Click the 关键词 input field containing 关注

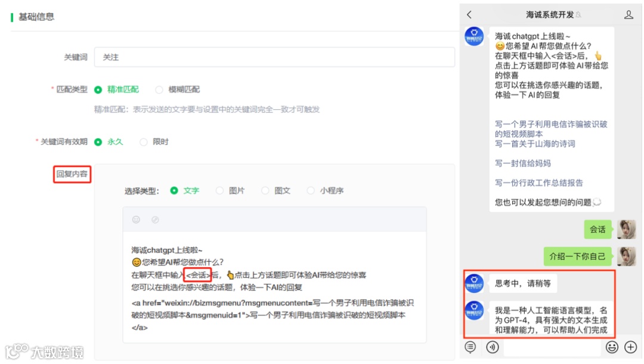274,57
